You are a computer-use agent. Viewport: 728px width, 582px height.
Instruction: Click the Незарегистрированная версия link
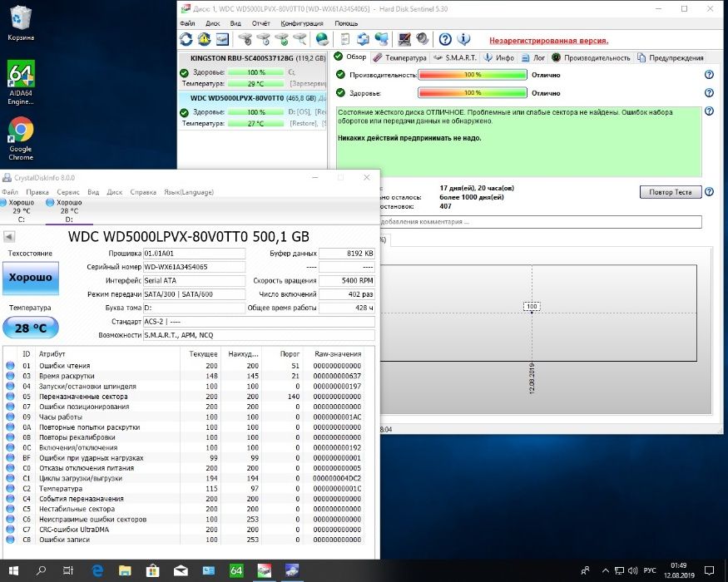549,41
